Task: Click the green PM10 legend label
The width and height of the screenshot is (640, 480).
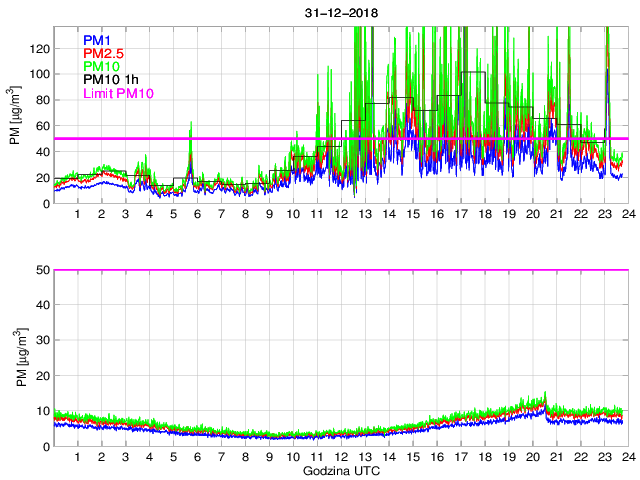Action: tap(102, 67)
